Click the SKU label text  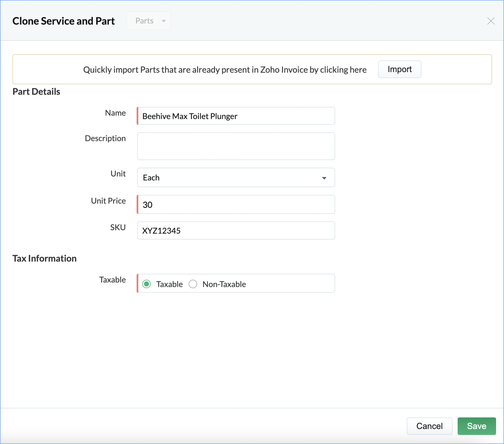click(x=118, y=227)
